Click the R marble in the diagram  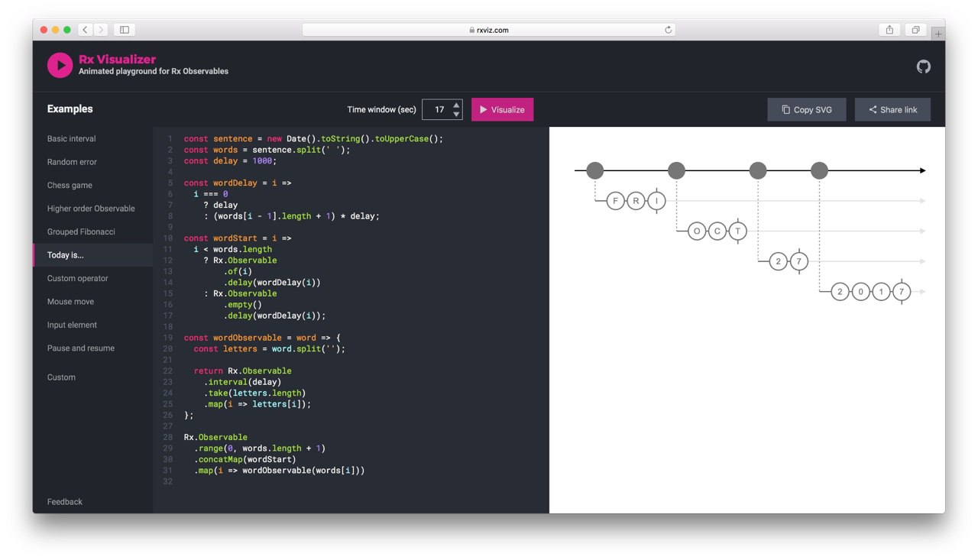pos(636,201)
